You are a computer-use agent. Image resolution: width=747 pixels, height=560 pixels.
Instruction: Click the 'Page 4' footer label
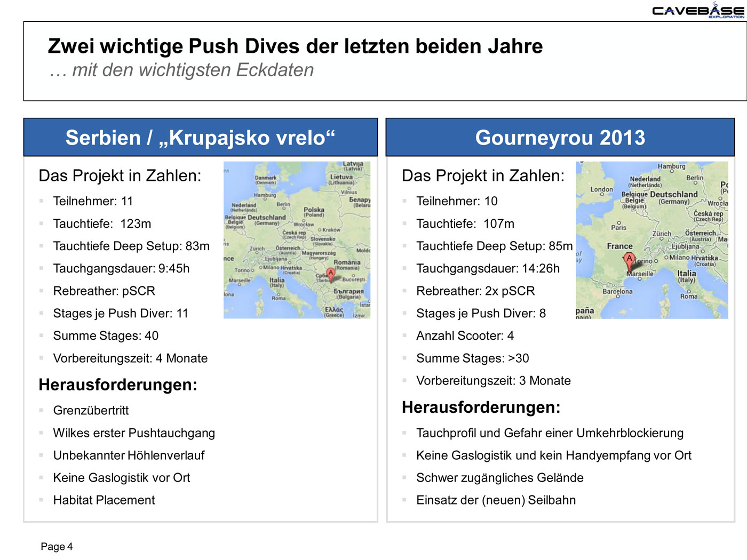[x=57, y=546]
